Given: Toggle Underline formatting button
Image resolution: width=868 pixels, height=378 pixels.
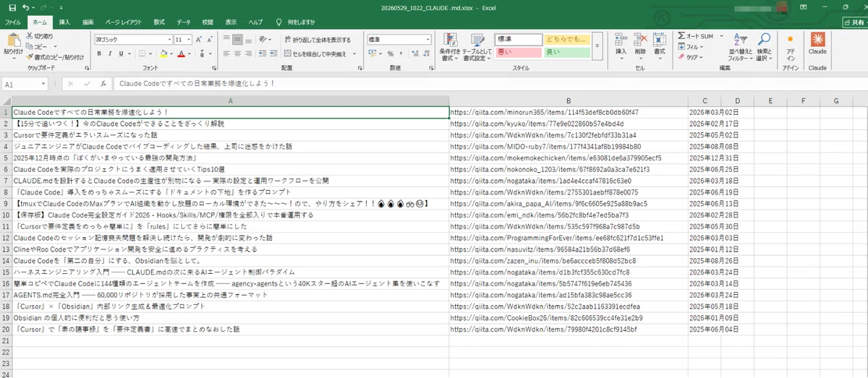Looking at the screenshot, I should pyautogui.click(x=120, y=53).
